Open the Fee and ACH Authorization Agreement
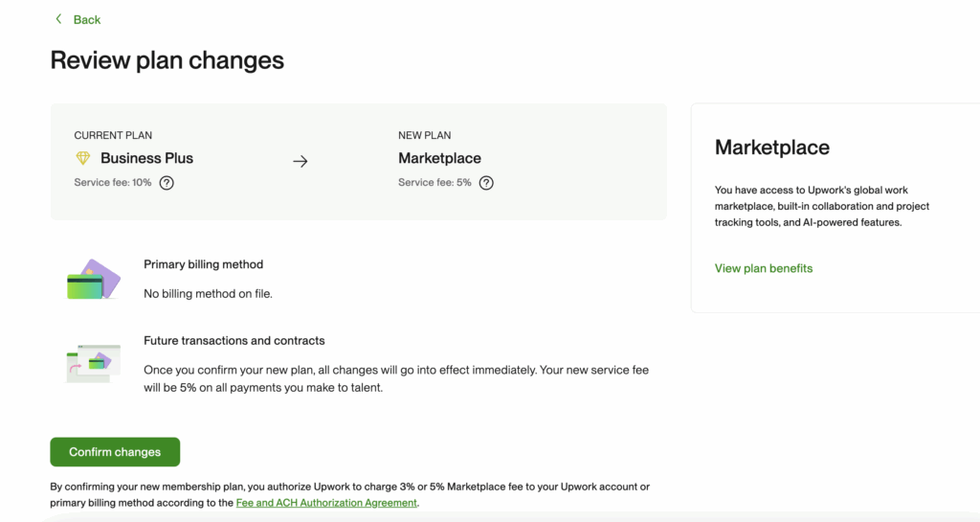The width and height of the screenshot is (980, 522). click(x=326, y=503)
